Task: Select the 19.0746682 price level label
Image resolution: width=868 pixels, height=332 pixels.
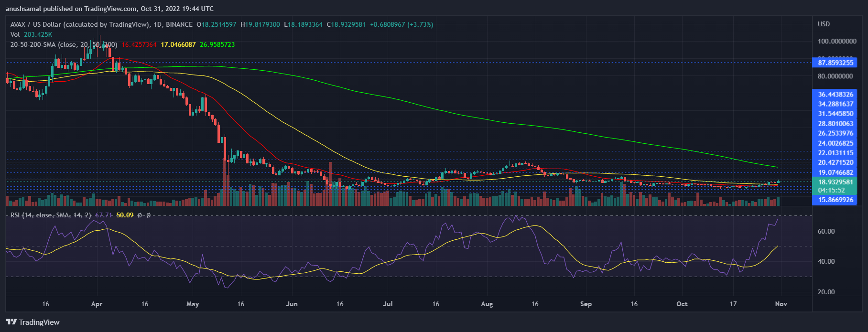Action: tap(835, 172)
